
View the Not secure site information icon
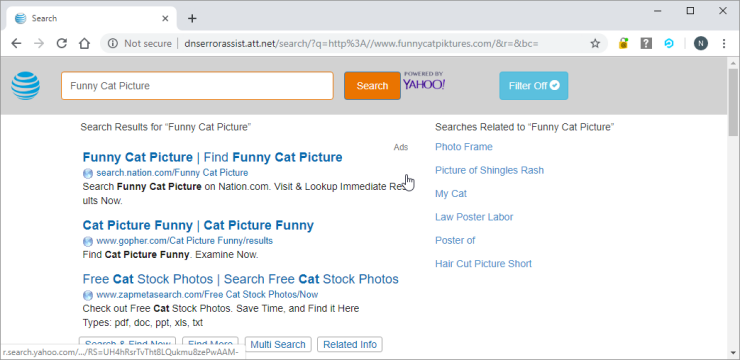[x=112, y=43]
